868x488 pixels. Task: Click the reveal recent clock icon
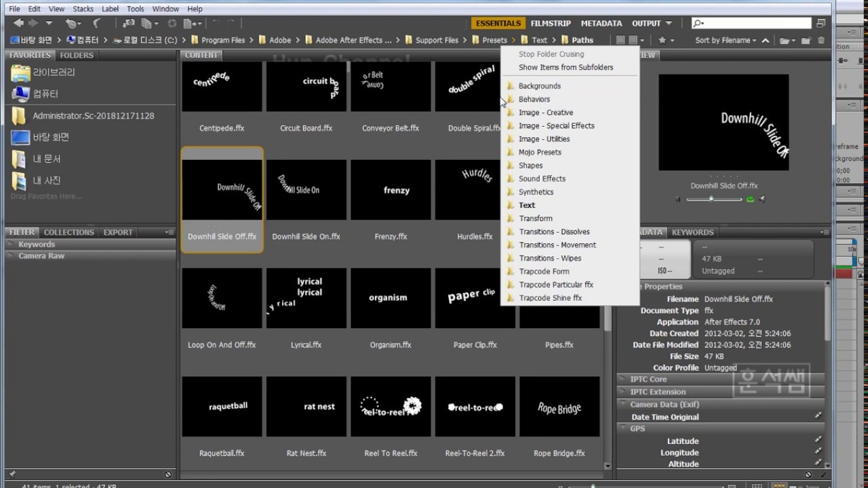coord(73,23)
